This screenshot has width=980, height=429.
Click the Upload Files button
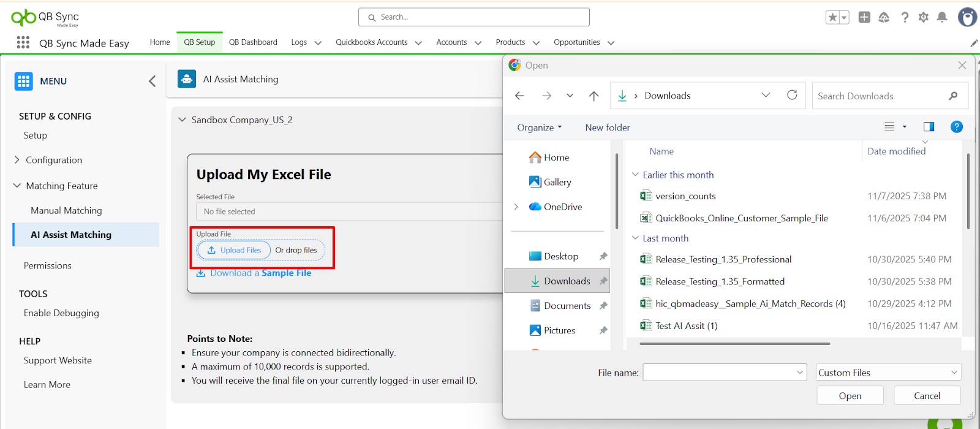(234, 250)
